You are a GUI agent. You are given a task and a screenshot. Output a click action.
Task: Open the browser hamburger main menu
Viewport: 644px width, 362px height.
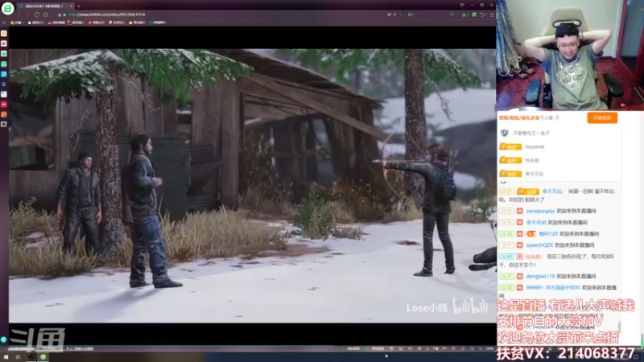(x=492, y=14)
